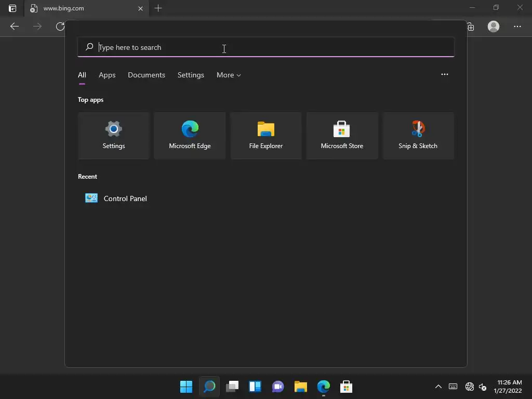532x399 pixels.
Task: Launch Microsoft Edge from Top apps
Action: (x=190, y=136)
